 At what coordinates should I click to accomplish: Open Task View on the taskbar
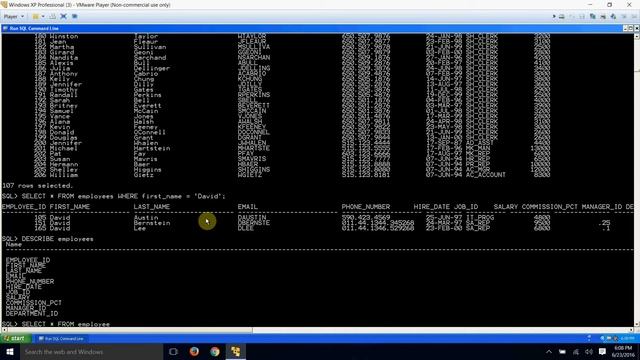[173, 351]
